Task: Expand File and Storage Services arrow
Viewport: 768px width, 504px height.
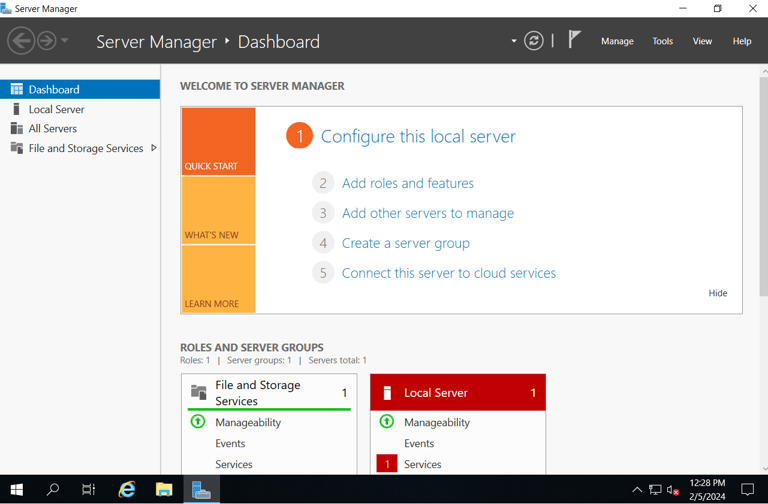Action: 154,147
